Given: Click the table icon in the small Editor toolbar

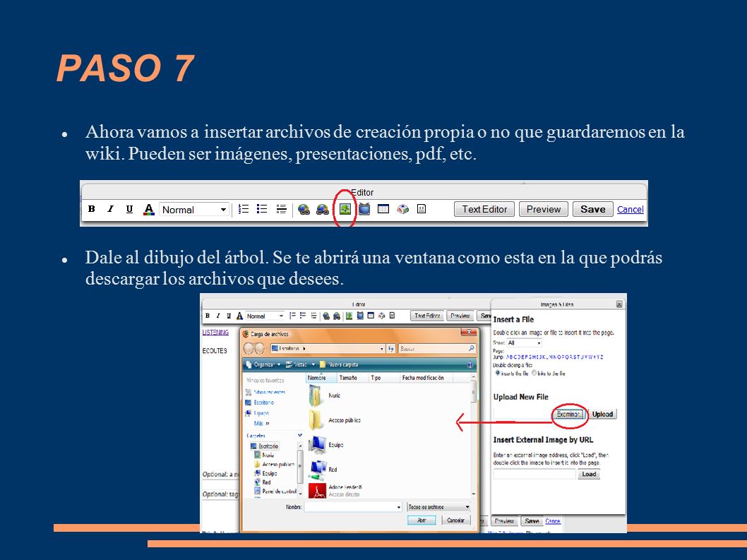Looking at the screenshot, I should coord(371,316).
